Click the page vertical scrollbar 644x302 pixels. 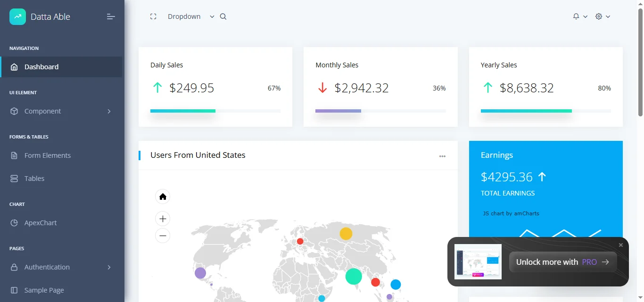click(640, 61)
